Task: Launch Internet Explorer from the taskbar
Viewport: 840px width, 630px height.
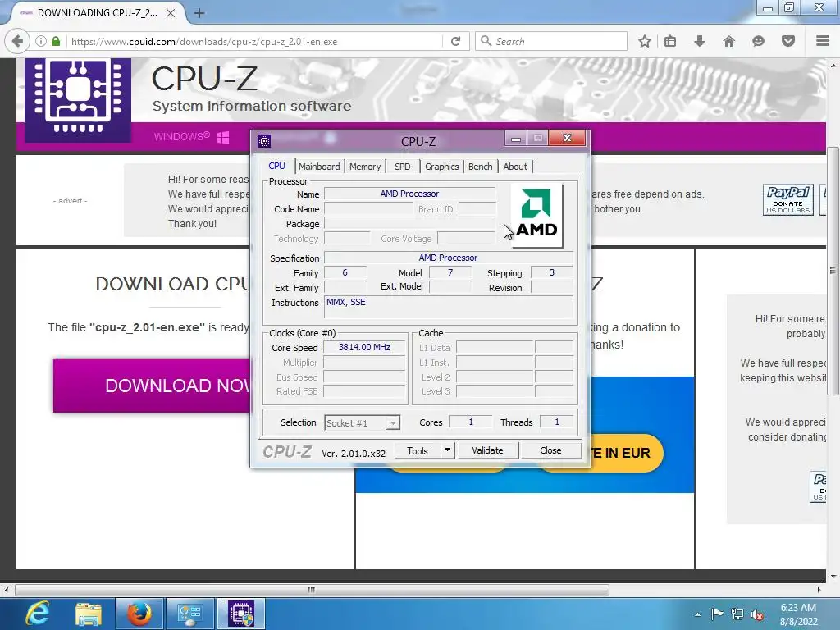Action: pyautogui.click(x=38, y=614)
